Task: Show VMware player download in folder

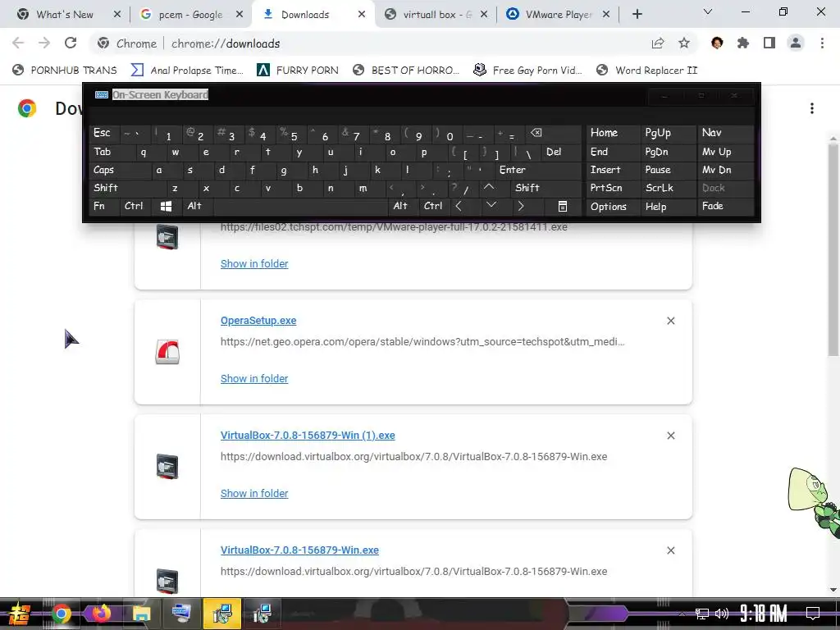Action: [254, 263]
